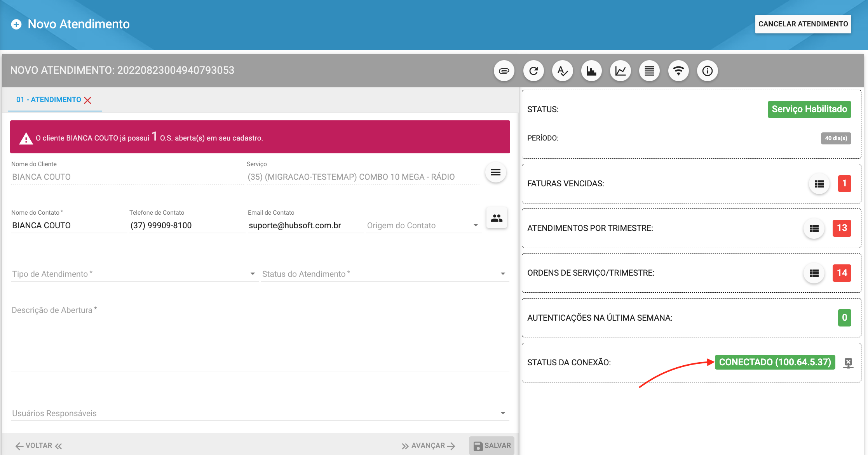Click the spellcheck icon in toolbar

[563, 71]
